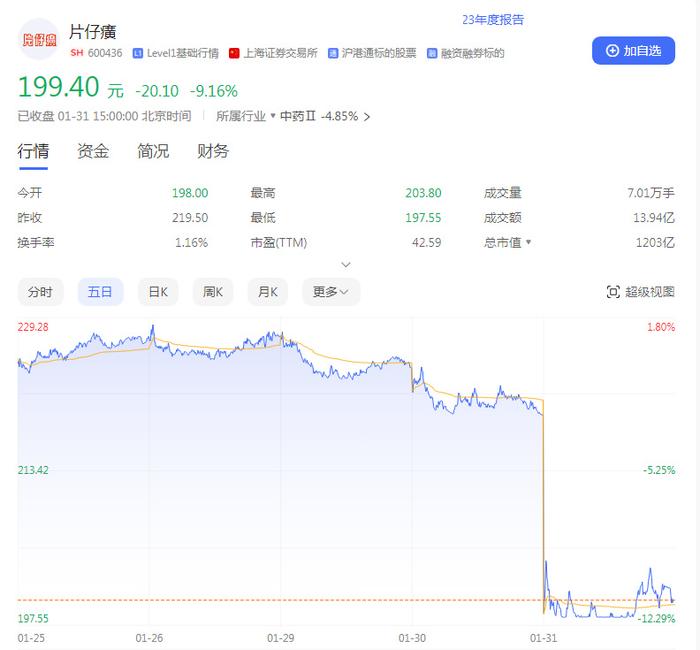Click the 片仔癀 company logo
700x650 pixels.
point(39,39)
